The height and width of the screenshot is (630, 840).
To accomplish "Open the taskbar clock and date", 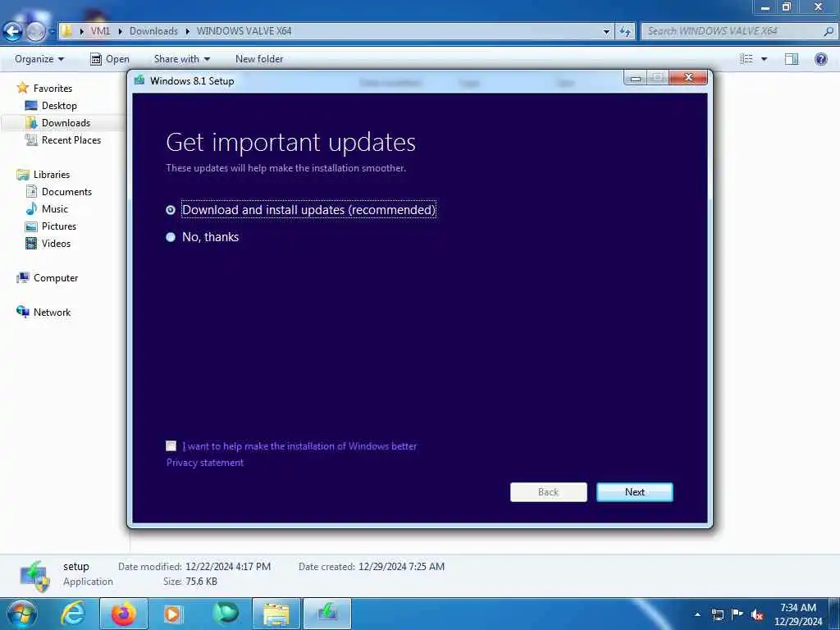I will tap(797, 614).
